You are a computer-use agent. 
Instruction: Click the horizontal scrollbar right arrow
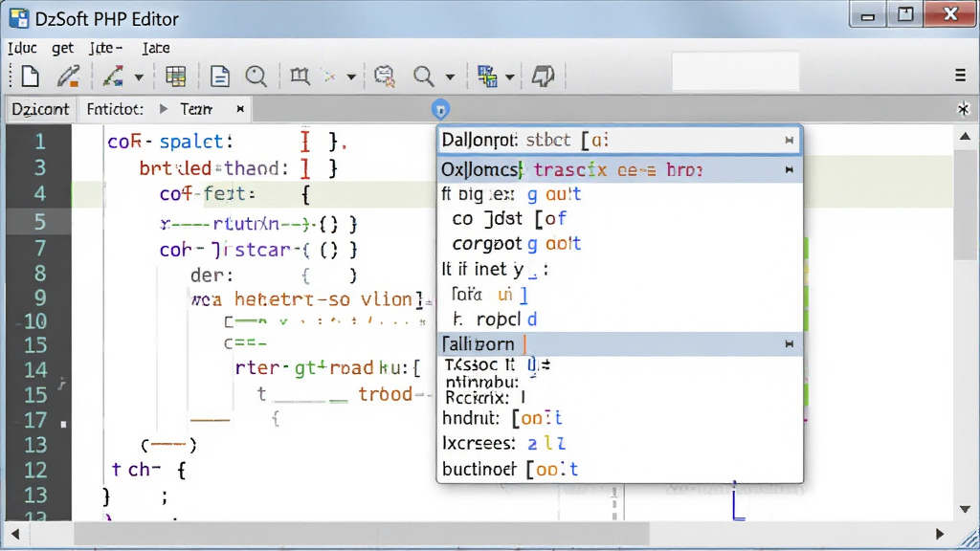tap(940, 534)
